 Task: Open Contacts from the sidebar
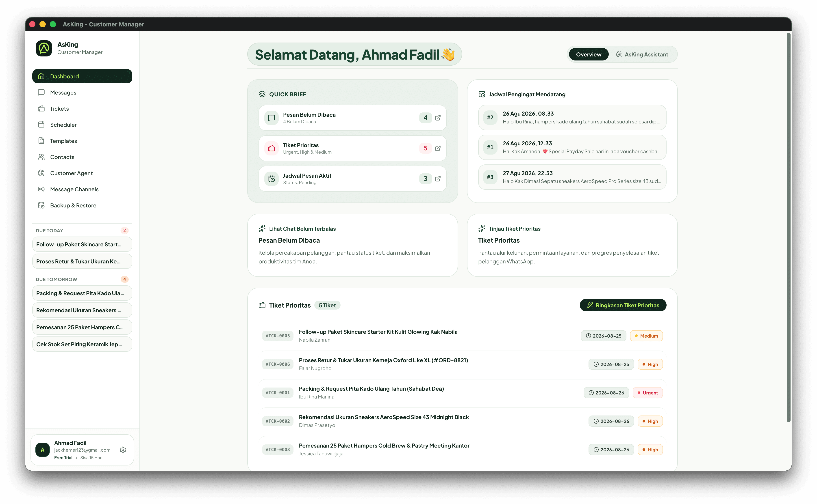coord(82,157)
